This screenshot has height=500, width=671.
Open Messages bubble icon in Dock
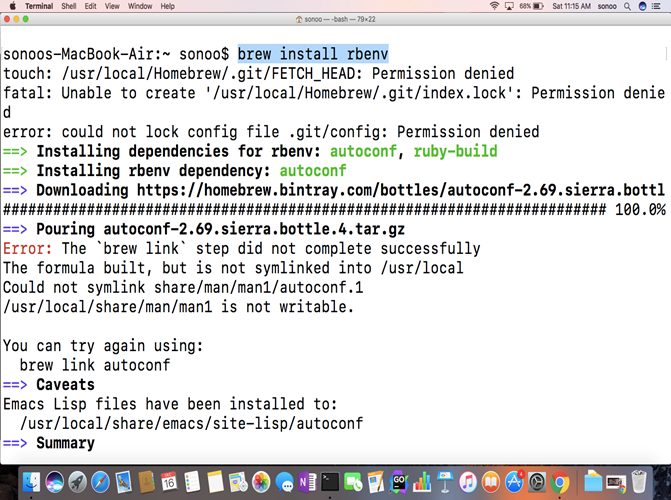284,482
